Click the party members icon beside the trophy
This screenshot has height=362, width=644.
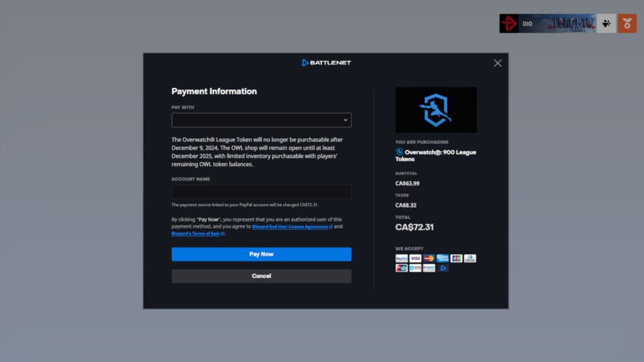tap(606, 23)
